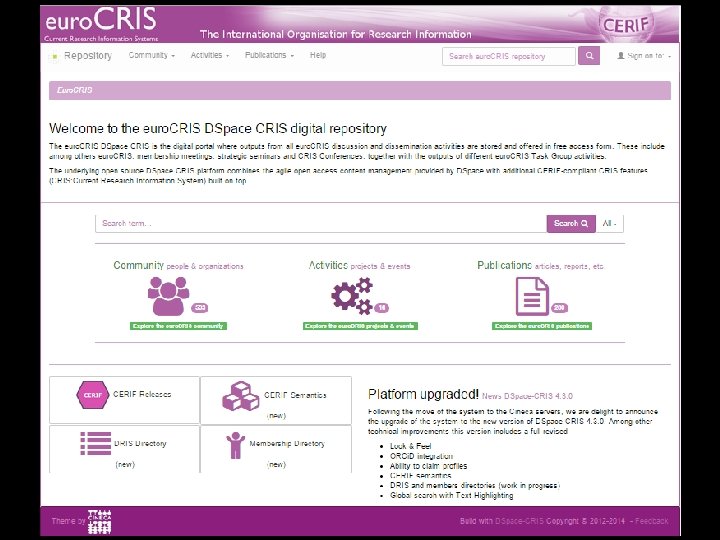
Task: Click the Community people group icon
Action: (x=168, y=296)
